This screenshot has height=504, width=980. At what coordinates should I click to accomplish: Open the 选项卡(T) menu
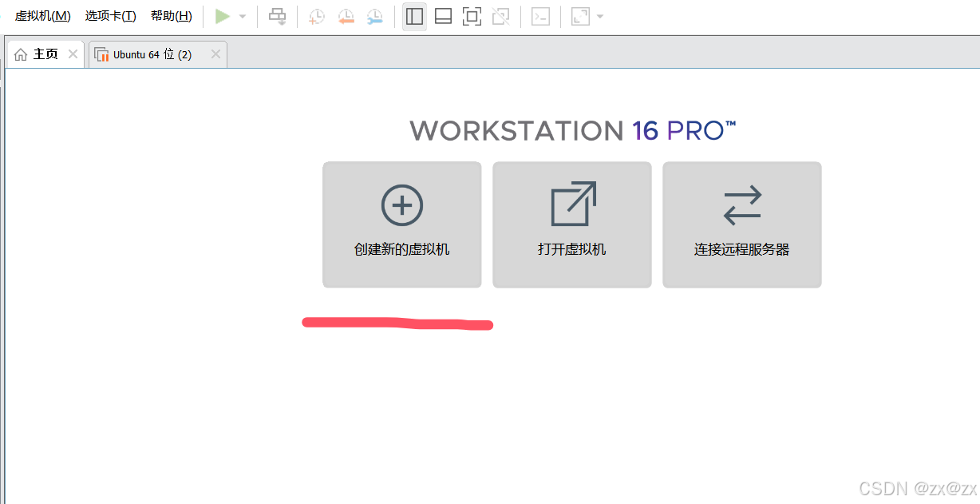pyautogui.click(x=110, y=16)
